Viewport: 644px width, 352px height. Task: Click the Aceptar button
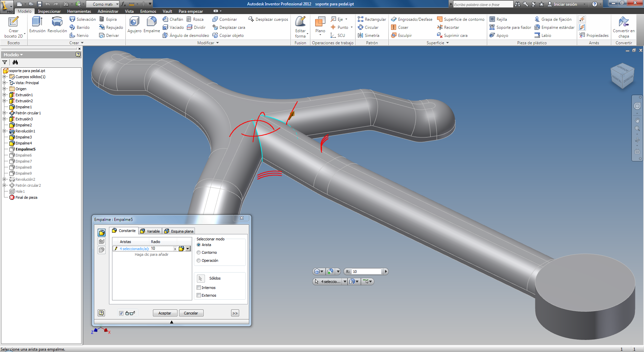[x=165, y=313]
